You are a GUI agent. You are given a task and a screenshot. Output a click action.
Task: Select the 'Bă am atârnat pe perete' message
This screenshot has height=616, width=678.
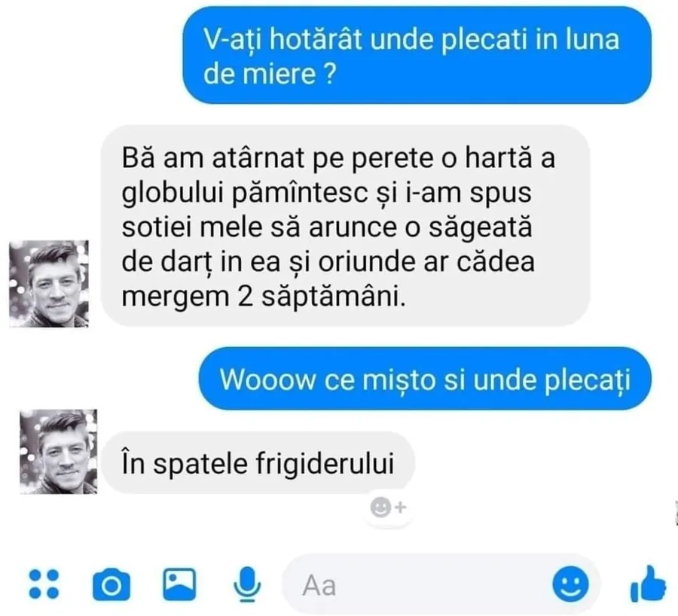[x=345, y=226]
